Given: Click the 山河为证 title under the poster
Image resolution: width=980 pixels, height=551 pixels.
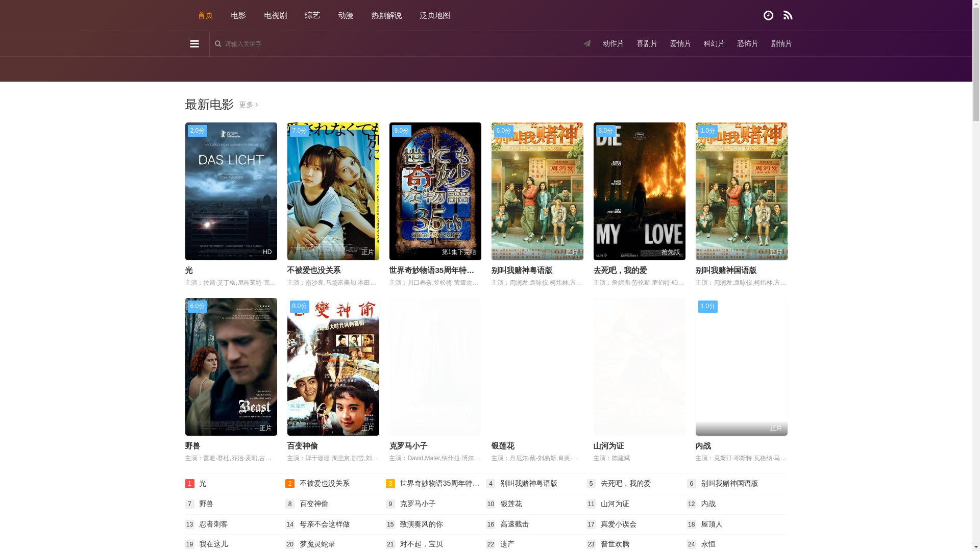Looking at the screenshot, I should tap(608, 446).
